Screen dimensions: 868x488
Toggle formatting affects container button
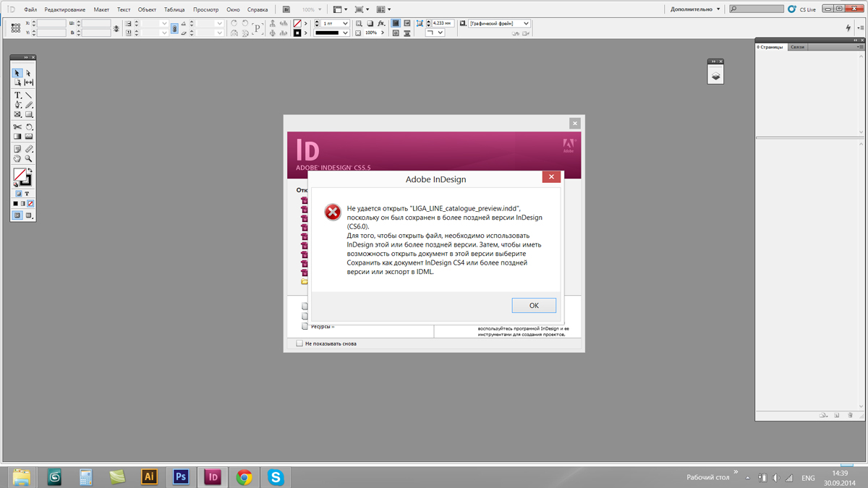click(x=19, y=194)
